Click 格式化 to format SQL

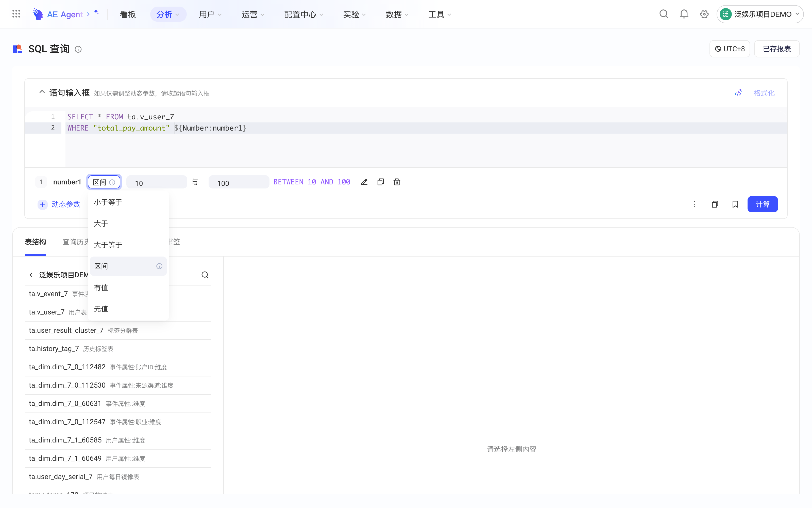click(x=764, y=93)
